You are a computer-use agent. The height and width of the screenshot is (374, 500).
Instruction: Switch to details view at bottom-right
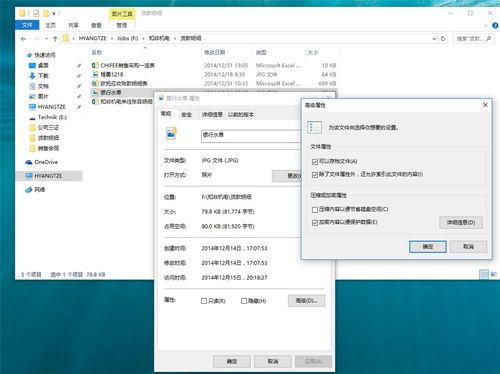[x=484, y=274]
